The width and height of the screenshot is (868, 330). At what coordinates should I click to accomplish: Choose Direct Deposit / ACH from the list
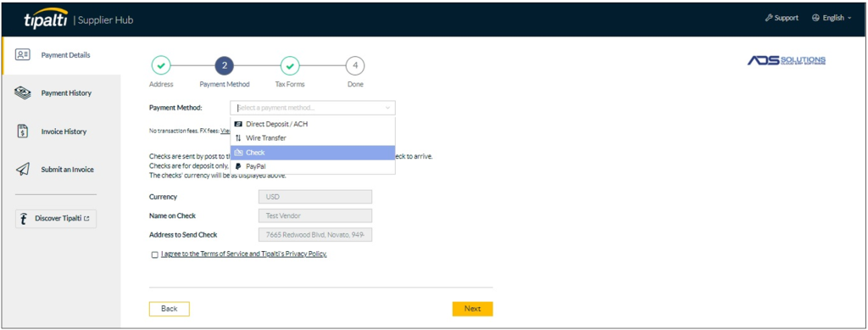[313, 124]
